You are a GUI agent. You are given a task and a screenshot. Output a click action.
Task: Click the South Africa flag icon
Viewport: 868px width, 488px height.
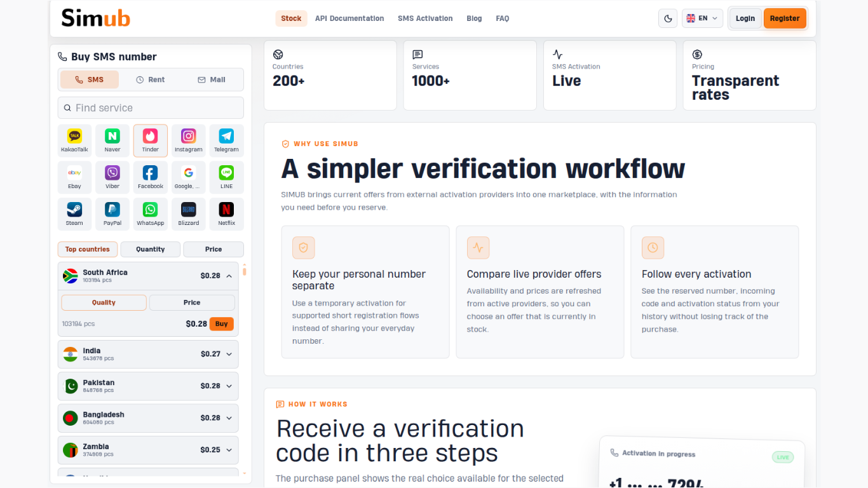click(x=70, y=276)
